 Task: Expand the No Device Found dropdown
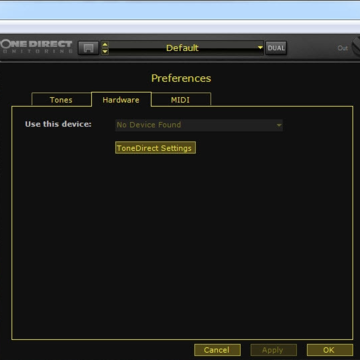pos(199,125)
